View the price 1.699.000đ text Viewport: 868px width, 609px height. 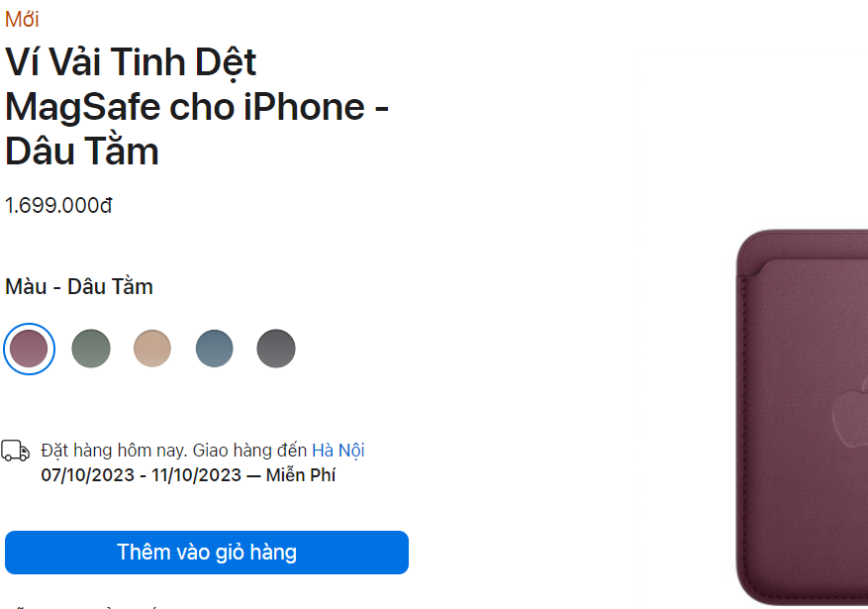pos(57,206)
